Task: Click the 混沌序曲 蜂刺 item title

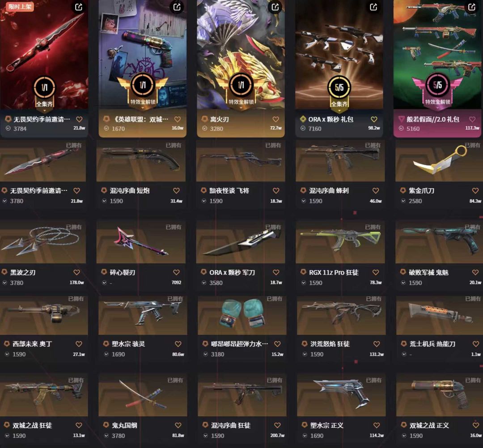Action: pos(329,190)
